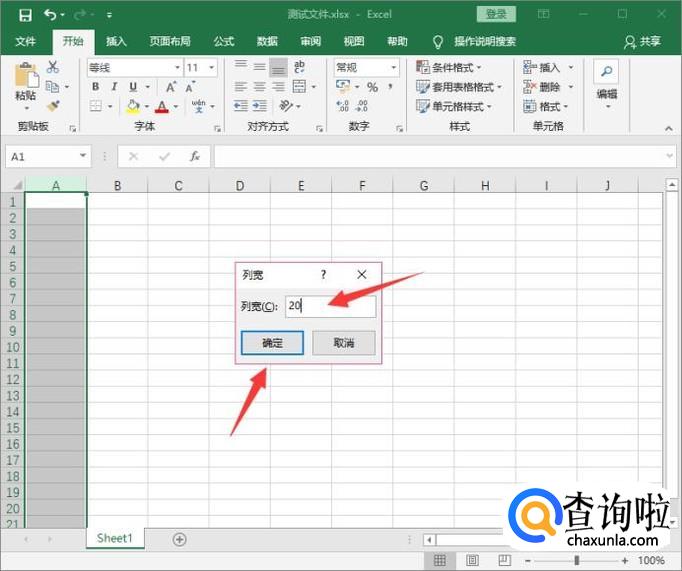Click the zoom slider handle
This screenshot has height=571, width=682.
point(577,560)
